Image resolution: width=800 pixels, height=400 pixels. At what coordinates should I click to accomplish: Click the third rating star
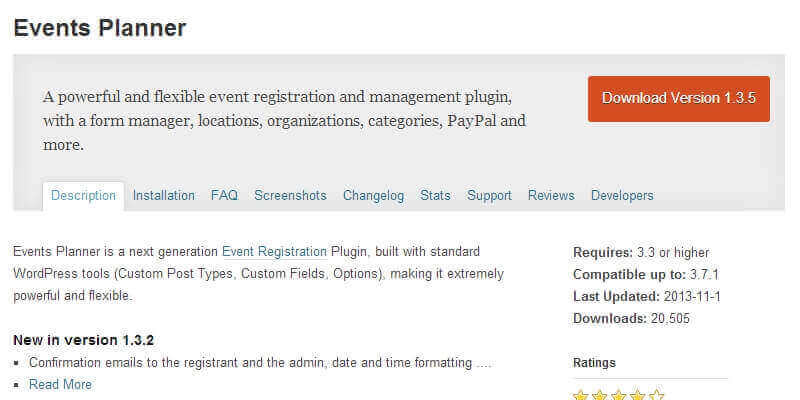[x=619, y=396]
